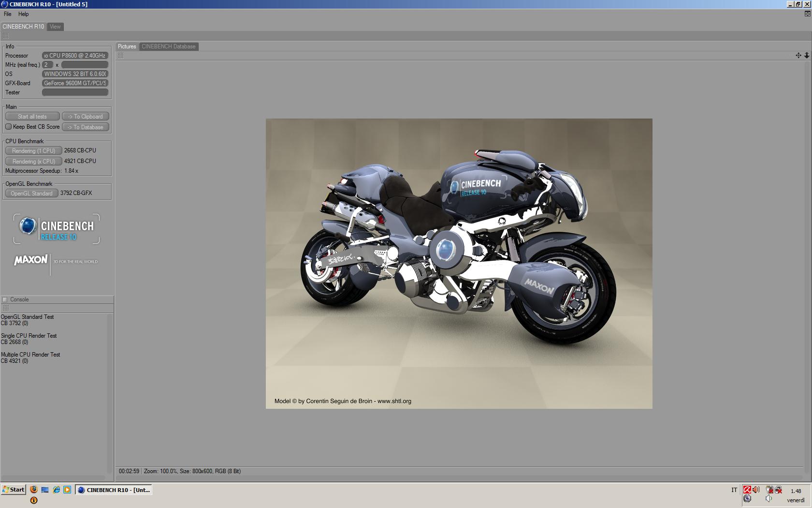Image resolution: width=812 pixels, height=508 pixels.
Task: Open the File menu
Action: click(x=8, y=14)
